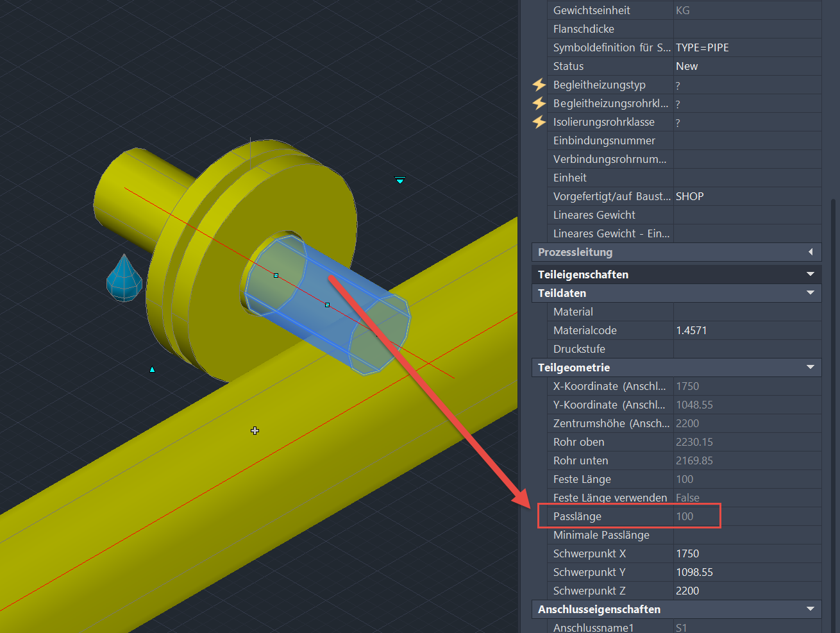The width and height of the screenshot is (840, 633).
Task: Click the grip near the highlighted pipe's start
Action: coord(276,276)
